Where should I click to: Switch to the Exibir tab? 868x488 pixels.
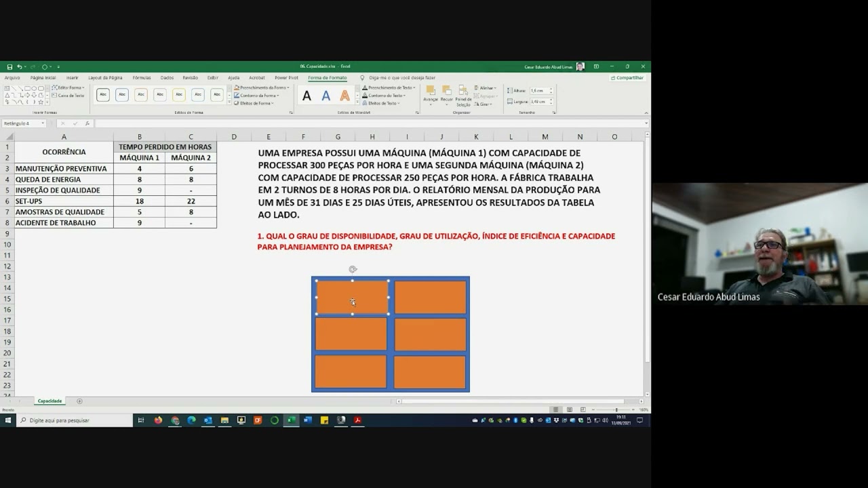[x=213, y=78]
